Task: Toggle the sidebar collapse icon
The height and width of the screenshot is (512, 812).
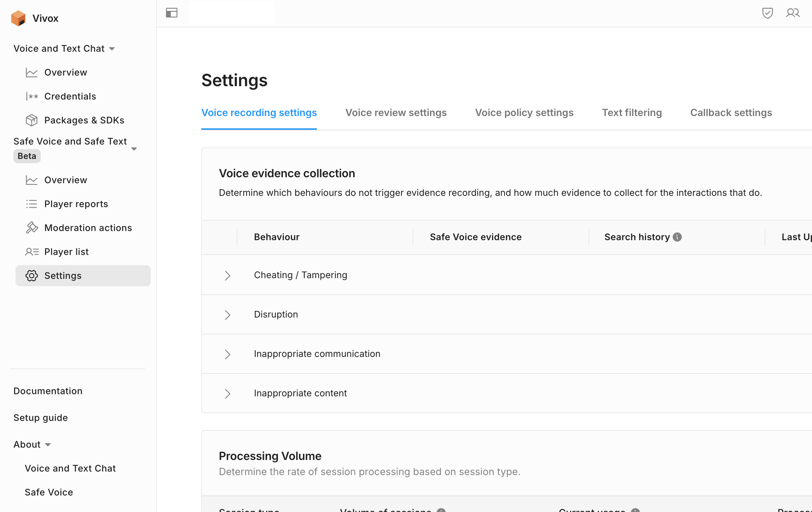Action: coord(171,13)
